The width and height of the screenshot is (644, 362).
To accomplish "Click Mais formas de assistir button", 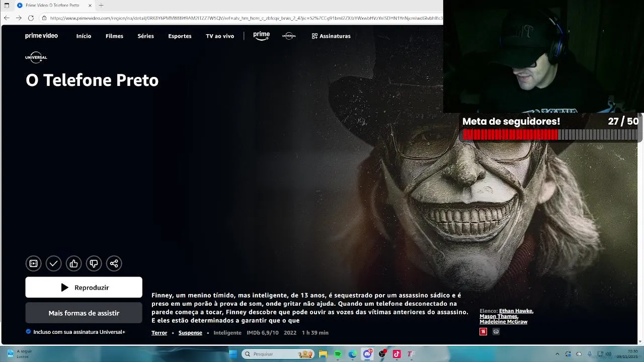I will 84,313.
